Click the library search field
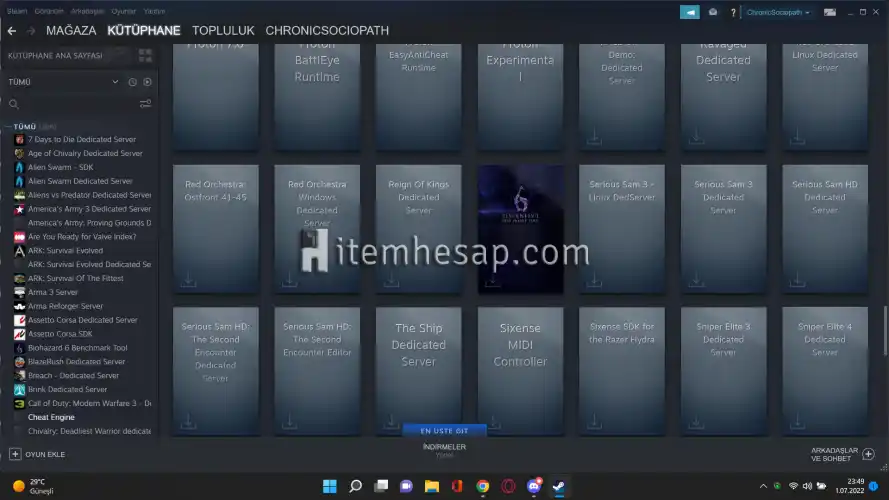The width and height of the screenshot is (889, 500). pyautogui.click(x=70, y=103)
